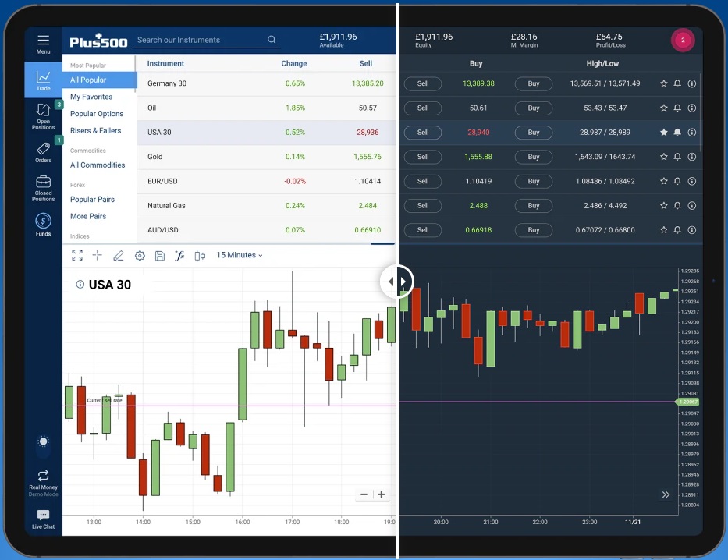Click Sell button for Oil

(x=422, y=108)
